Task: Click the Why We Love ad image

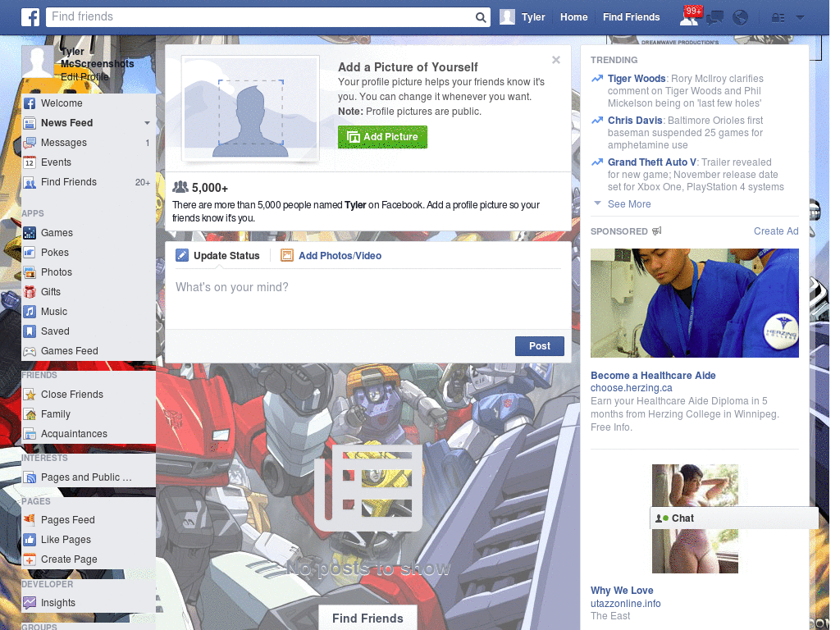Action: pyautogui.click(x=695, y=518)
